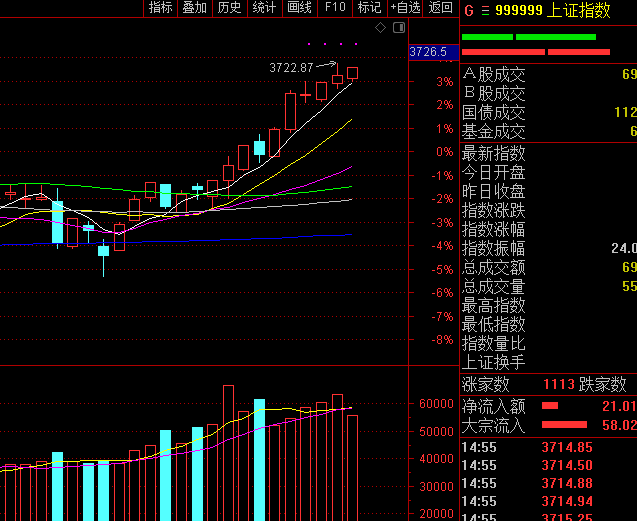Viewport: 637px width, 521px height.
Task: Activate the 画线 drawing tool
Action: (299, 8)
